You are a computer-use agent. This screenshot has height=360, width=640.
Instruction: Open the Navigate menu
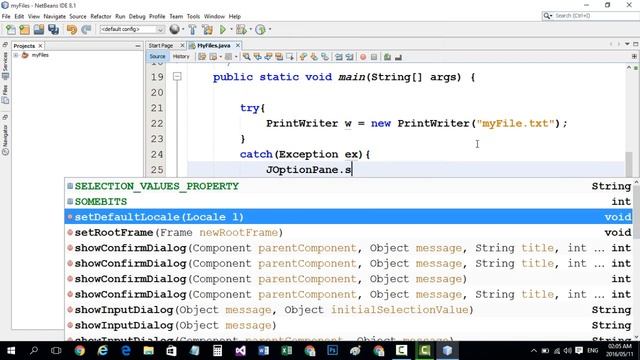tap(55, 16)
